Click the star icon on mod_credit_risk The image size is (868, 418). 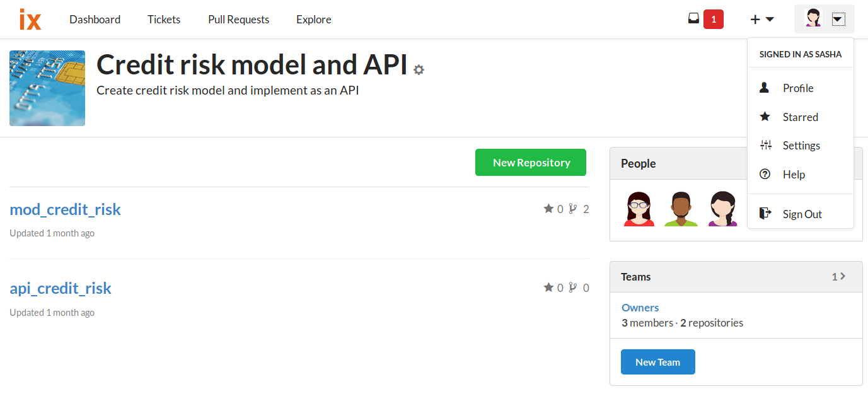coord(548,209)
